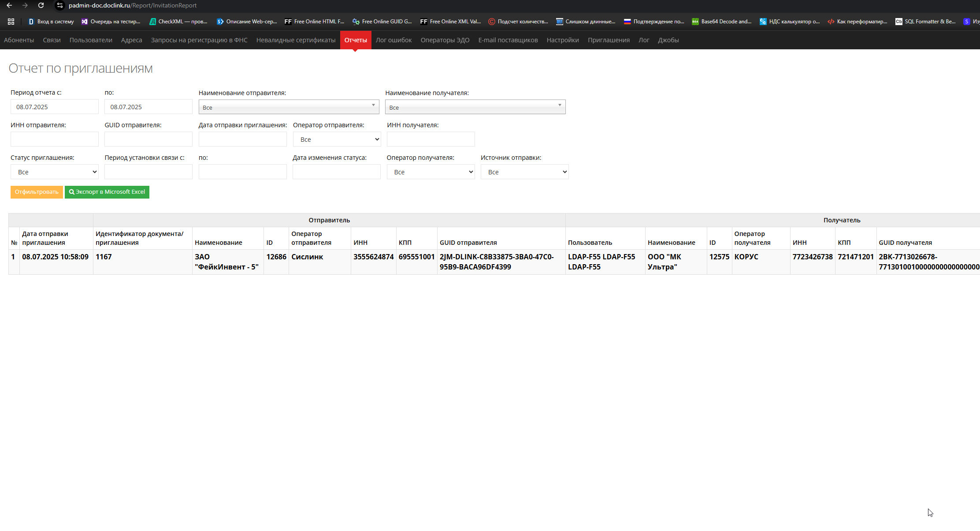980x531 pixels.
Task: Open 'НДС калькулятор о...' bookmark
Action: tap(790, 21)
